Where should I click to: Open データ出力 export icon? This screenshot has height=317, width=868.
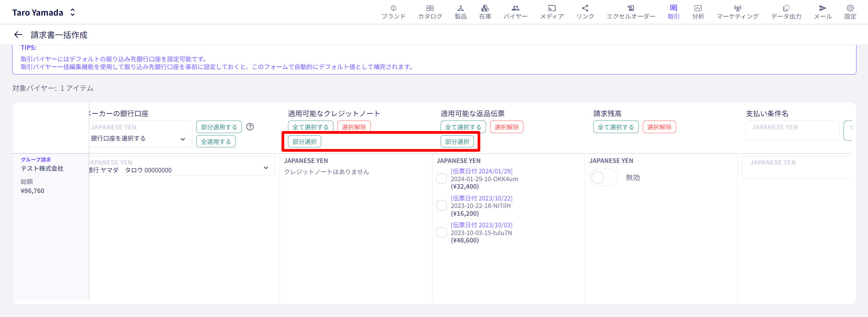(786, 8)
